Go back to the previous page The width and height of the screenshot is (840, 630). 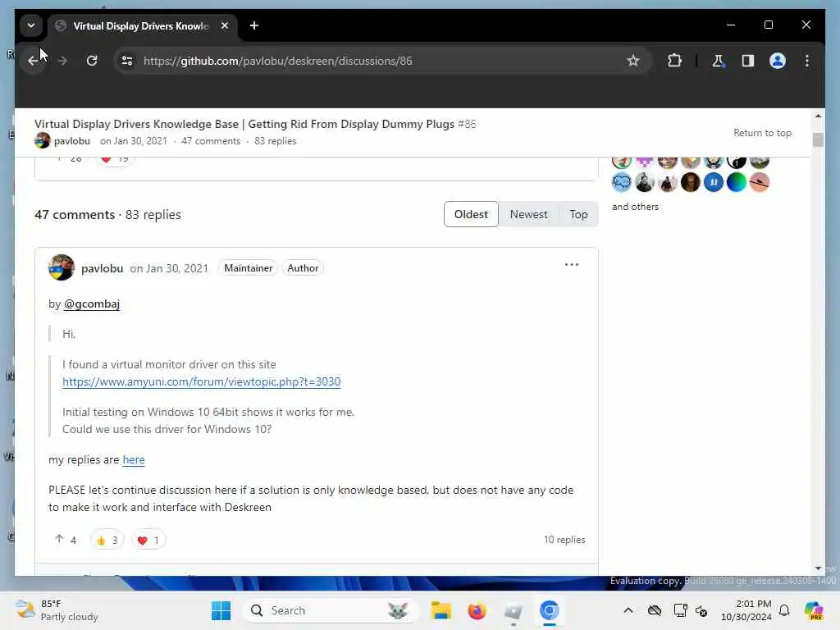tap(33, 61)
